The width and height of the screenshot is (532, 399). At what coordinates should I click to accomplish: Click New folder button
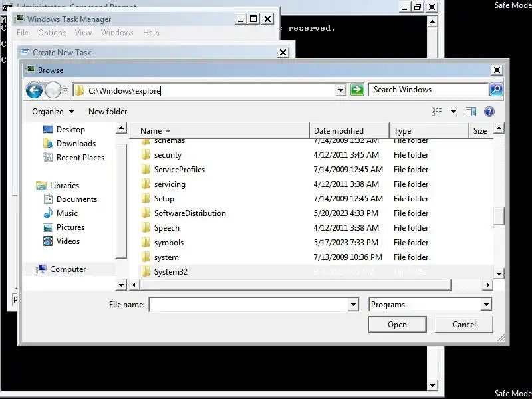click(108, 112)
